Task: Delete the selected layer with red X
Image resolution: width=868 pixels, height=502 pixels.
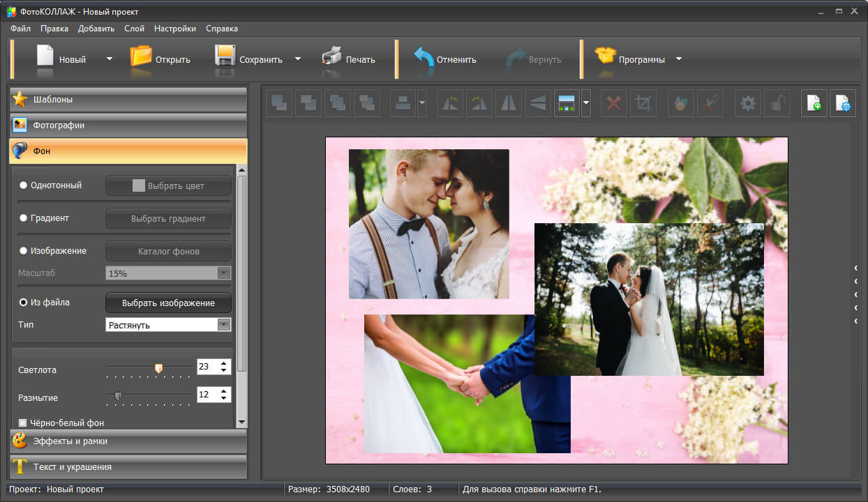Action: pos(614,103)
